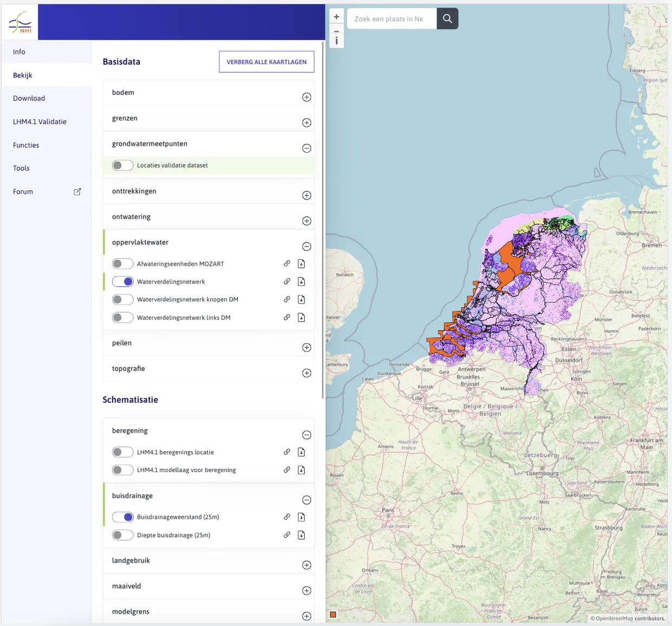672x626 pixels.
Task: Enable Locaties validatie dataset toggle
Action: point(123,165)
